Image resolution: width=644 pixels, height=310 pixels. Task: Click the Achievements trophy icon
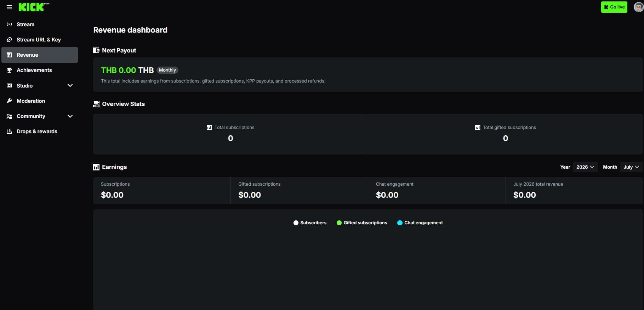[x=9, y=70]
